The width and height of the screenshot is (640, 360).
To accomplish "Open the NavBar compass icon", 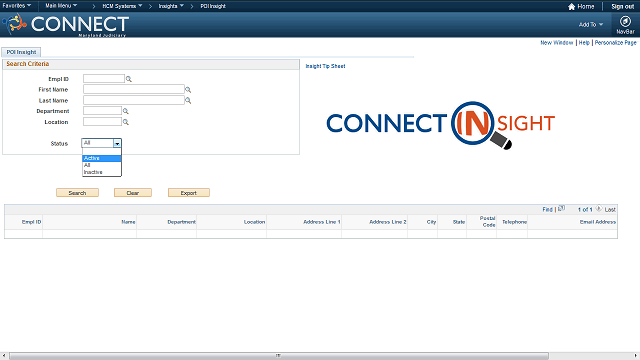I will click(625, 21).
